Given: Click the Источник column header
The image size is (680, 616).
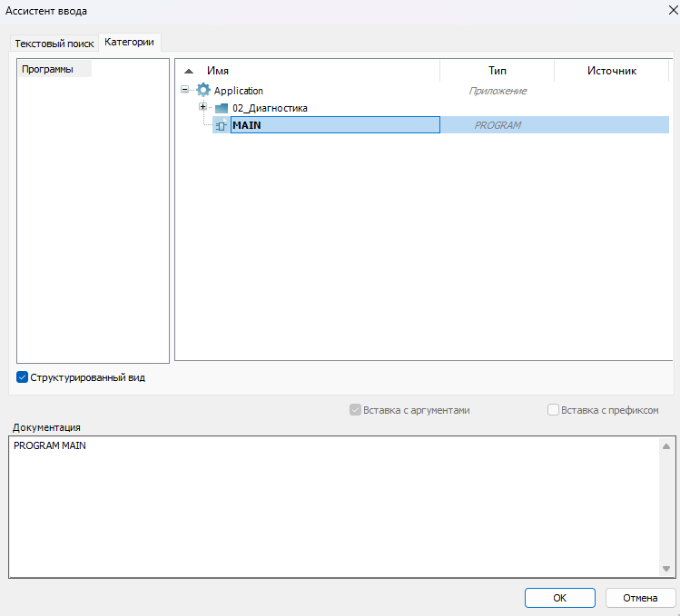Looking at the screenshot, I should (x=611, y=71).
